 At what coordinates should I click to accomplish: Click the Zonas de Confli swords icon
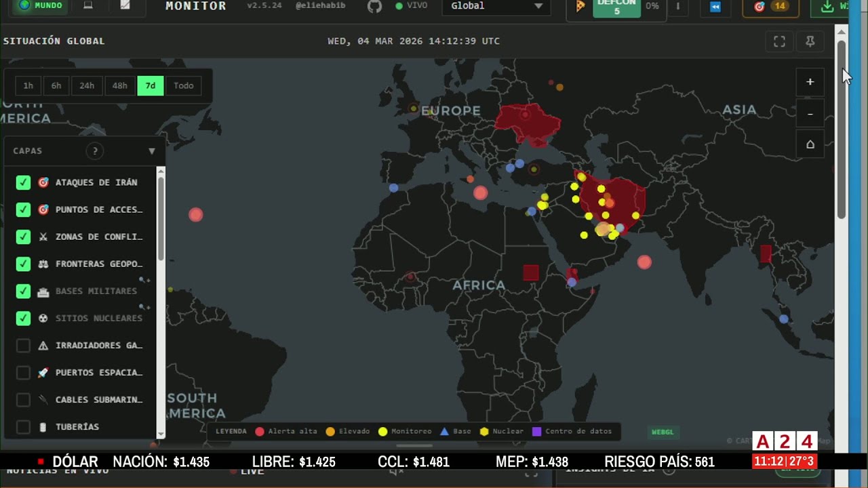43,237
